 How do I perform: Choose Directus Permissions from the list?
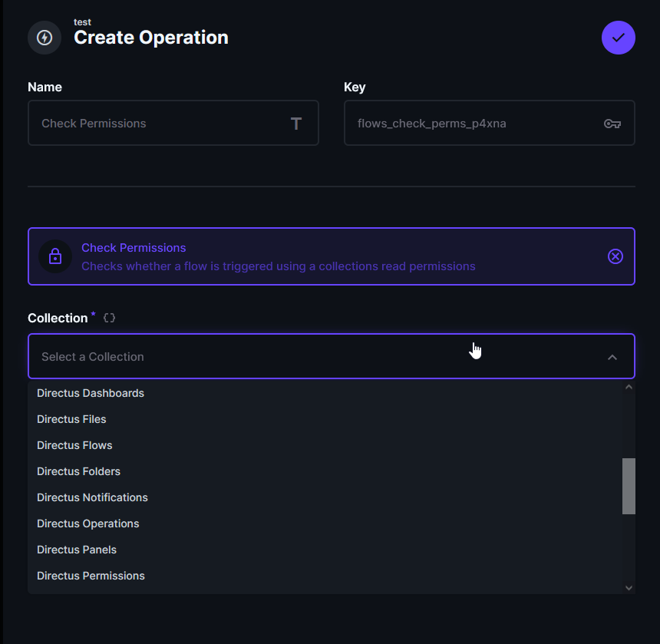[x=325, y=576]
